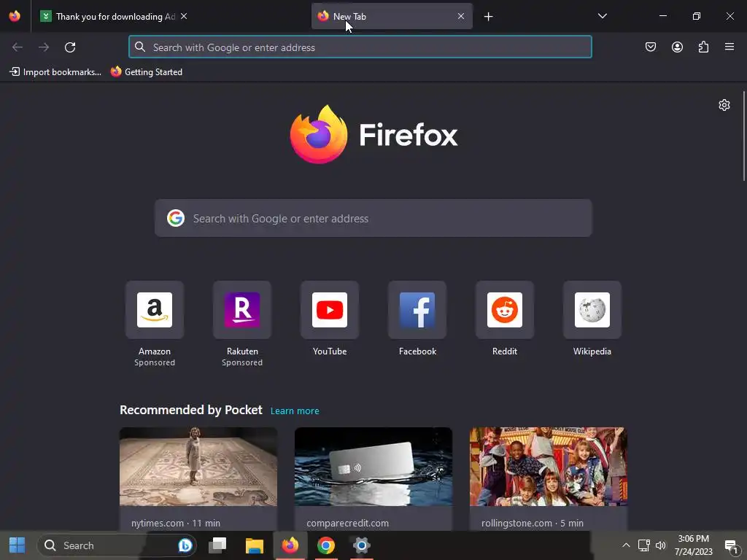Open Google Chrome from the taskbar
Image resolution: width=747 pixels, height=560 pixels.
click(x=326, y=545)
